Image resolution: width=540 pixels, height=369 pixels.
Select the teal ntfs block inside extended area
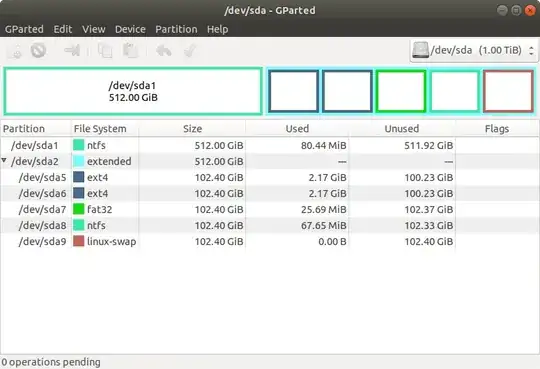pyautogui.click(x=455, y=91)
